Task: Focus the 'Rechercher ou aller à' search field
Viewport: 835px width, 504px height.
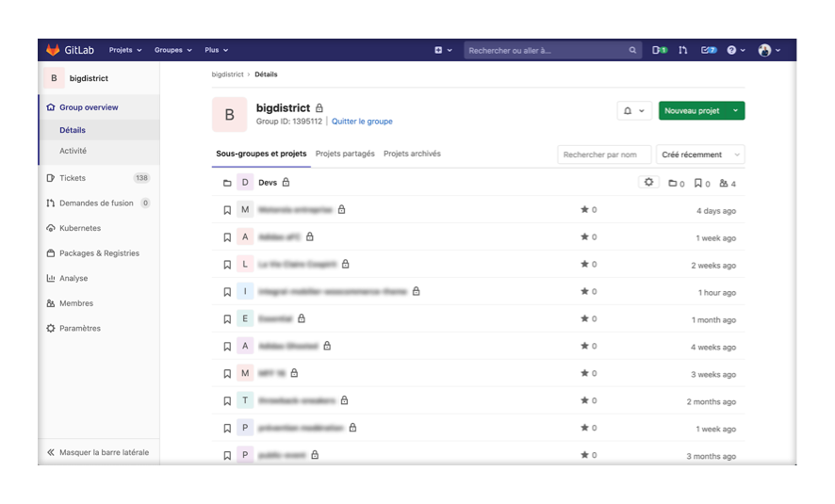Action: tap(551, 51)
